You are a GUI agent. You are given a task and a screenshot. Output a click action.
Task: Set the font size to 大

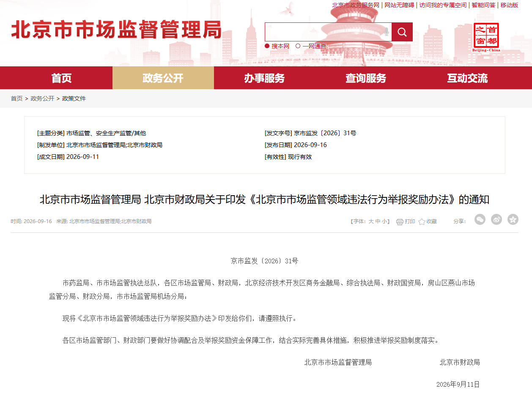371,221
